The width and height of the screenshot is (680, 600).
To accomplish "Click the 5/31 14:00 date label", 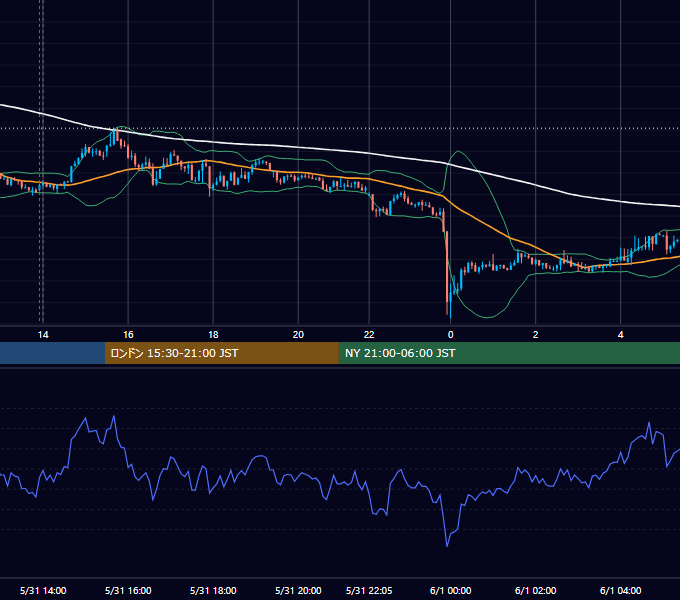I will click(x=43, y=590).
